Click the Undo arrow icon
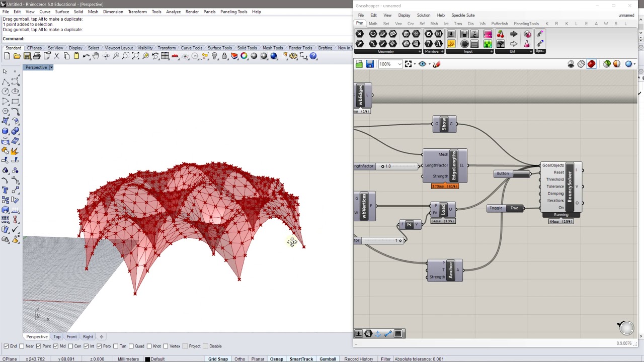 point(86,56)
